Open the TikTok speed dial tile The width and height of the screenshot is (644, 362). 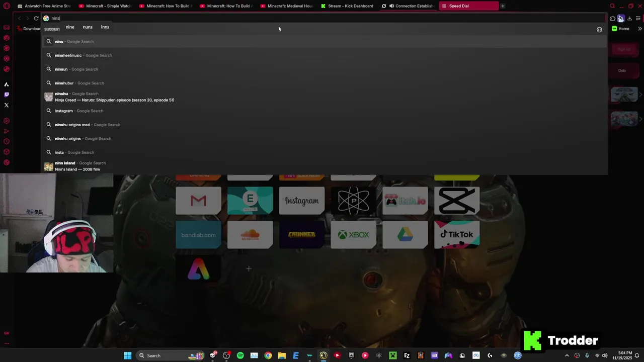(457, 235)
